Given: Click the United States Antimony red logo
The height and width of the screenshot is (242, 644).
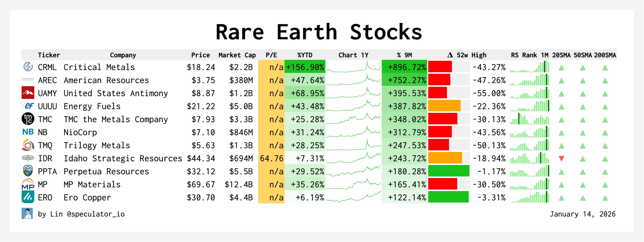Looking at the screenshot, I should 28,93.
